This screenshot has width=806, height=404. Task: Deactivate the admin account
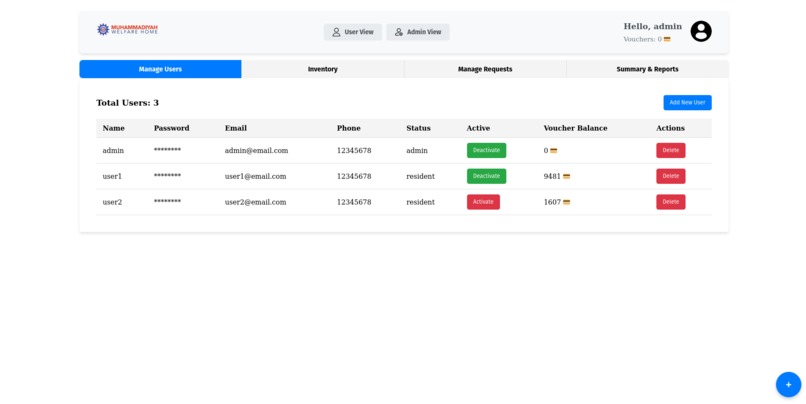click(486, 150)
